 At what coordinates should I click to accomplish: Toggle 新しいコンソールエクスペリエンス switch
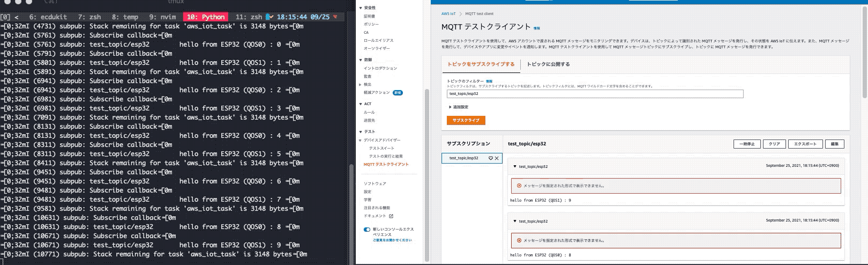click(x=367, y=230)
